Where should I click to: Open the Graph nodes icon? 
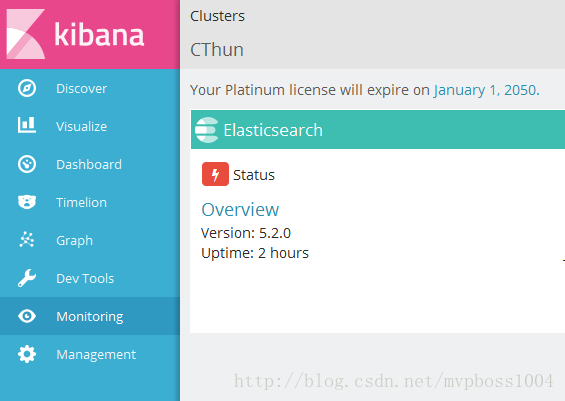tap(27, 240)
